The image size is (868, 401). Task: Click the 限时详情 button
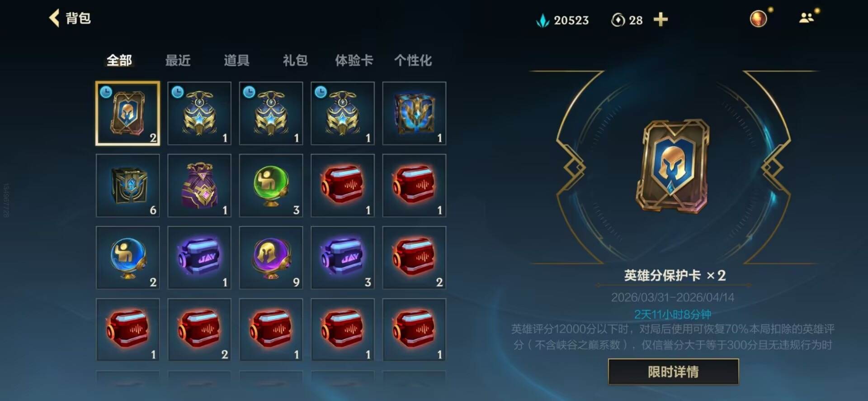pyautogui.click(x=673, y=372)
